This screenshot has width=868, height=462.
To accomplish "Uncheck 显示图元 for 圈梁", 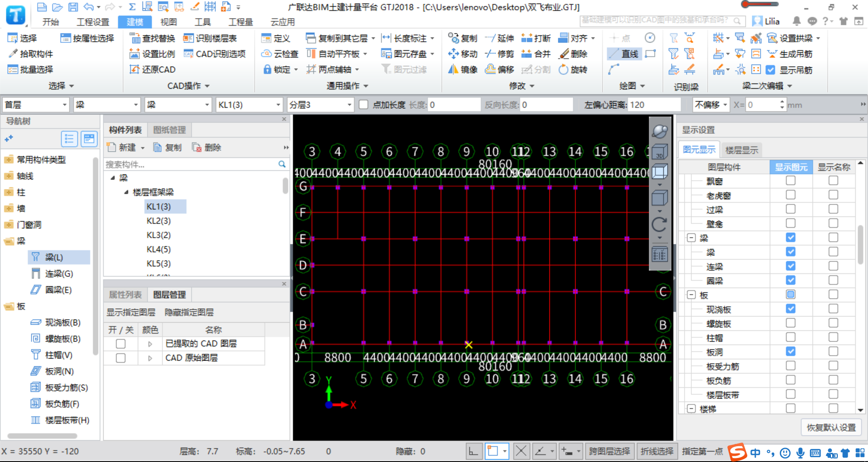I will pos(791,280).
